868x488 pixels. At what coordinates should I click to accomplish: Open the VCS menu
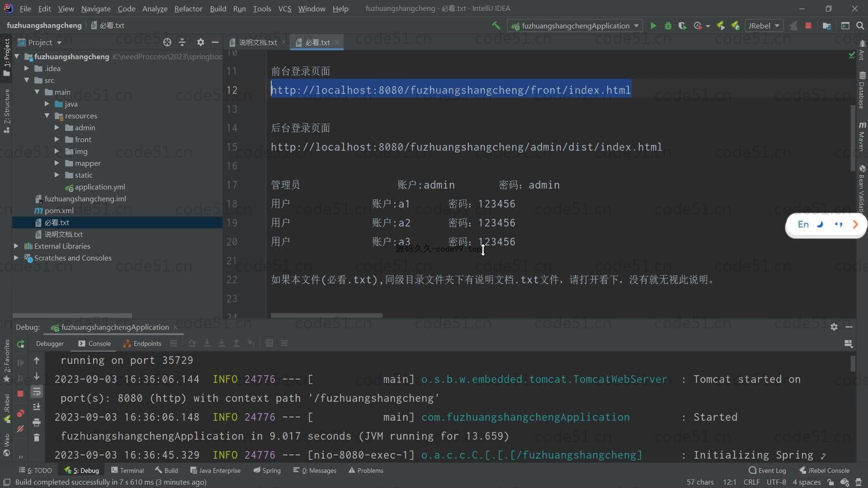tap(285, 9)
